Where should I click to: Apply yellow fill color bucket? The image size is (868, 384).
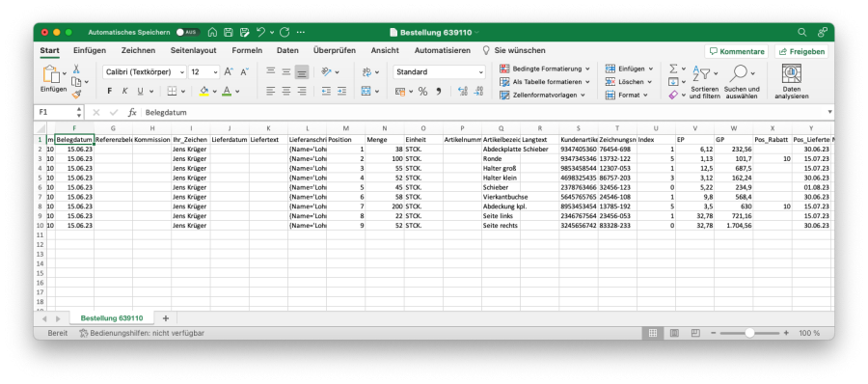pos(203,92)
